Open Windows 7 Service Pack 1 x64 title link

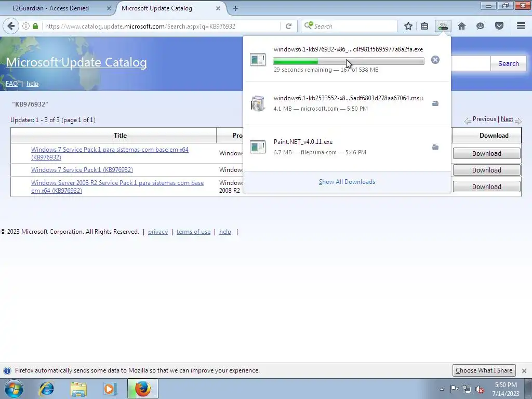110,153
